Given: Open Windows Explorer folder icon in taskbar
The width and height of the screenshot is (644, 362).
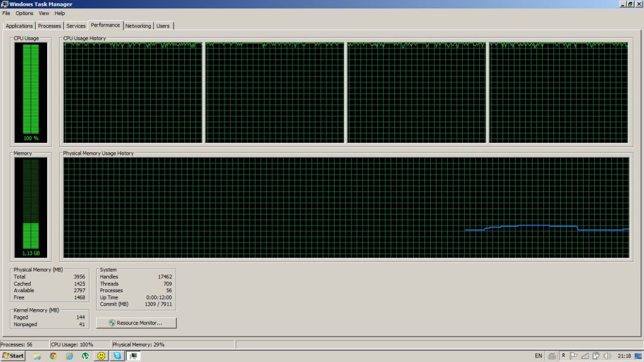Looking at the screenshot, I should click(37, 356).
